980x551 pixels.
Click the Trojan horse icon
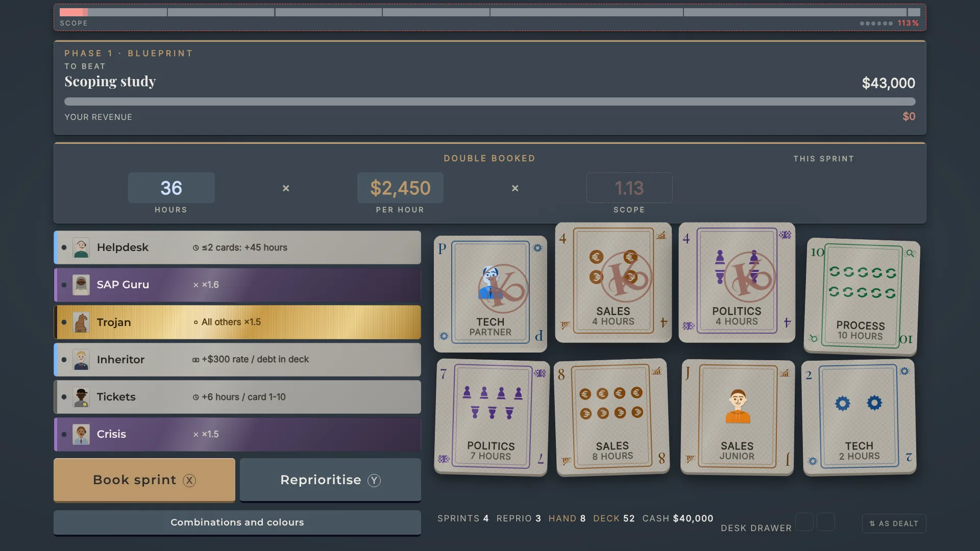click(x=81, y=322)
